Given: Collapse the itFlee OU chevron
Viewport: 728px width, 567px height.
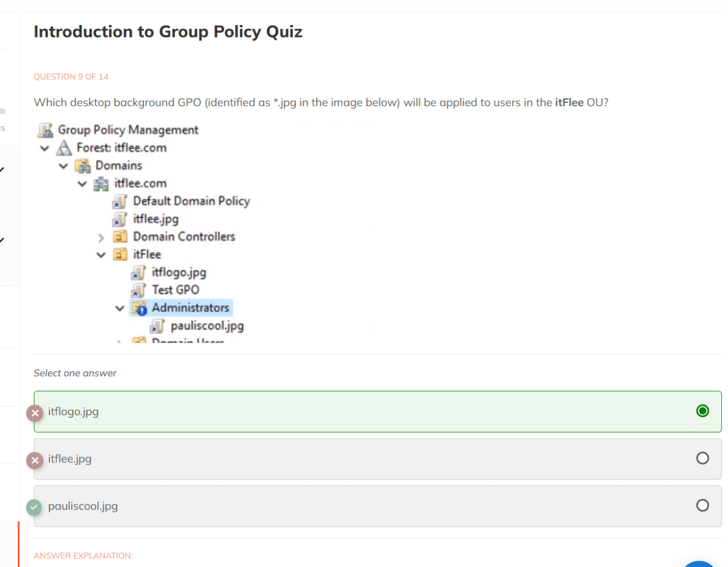Looking at the screenshot, I should click(x=101, y=255).
